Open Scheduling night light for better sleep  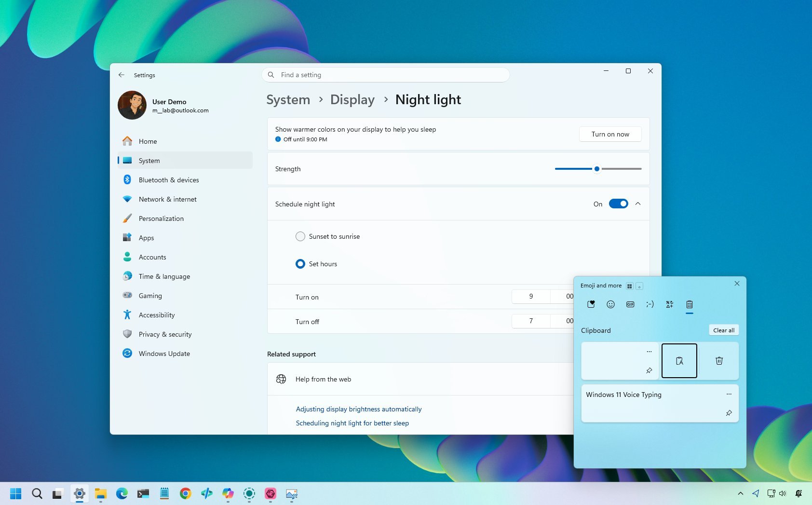(x=352, y=423)
